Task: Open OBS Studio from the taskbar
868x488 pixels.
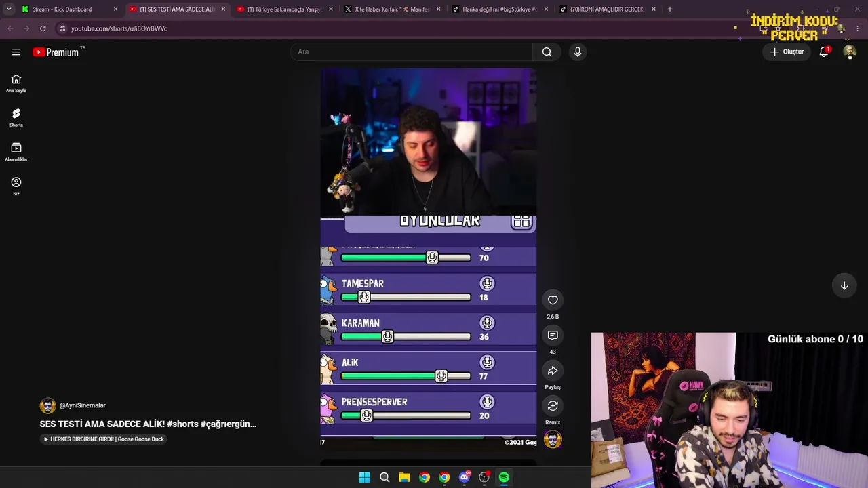Action: coord(484,477)
